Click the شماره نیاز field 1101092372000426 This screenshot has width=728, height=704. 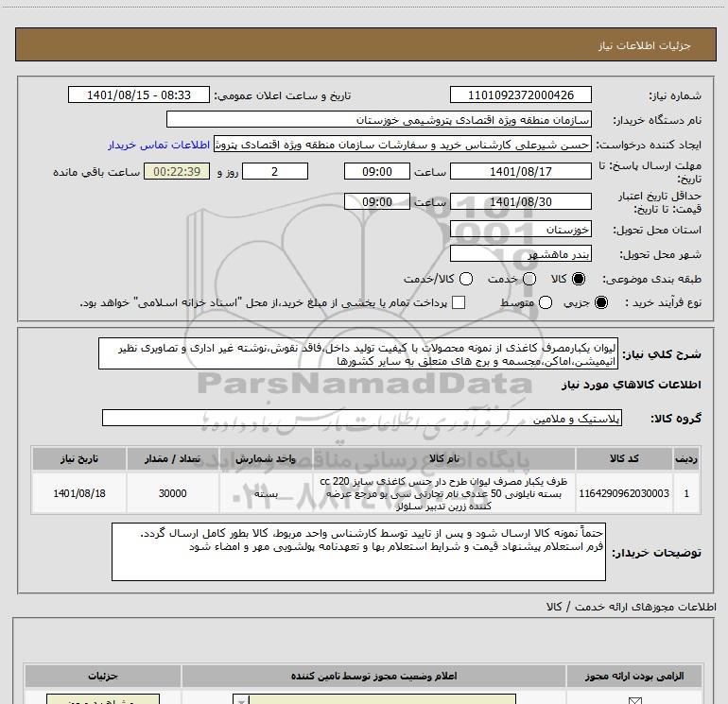click(520, 94)
